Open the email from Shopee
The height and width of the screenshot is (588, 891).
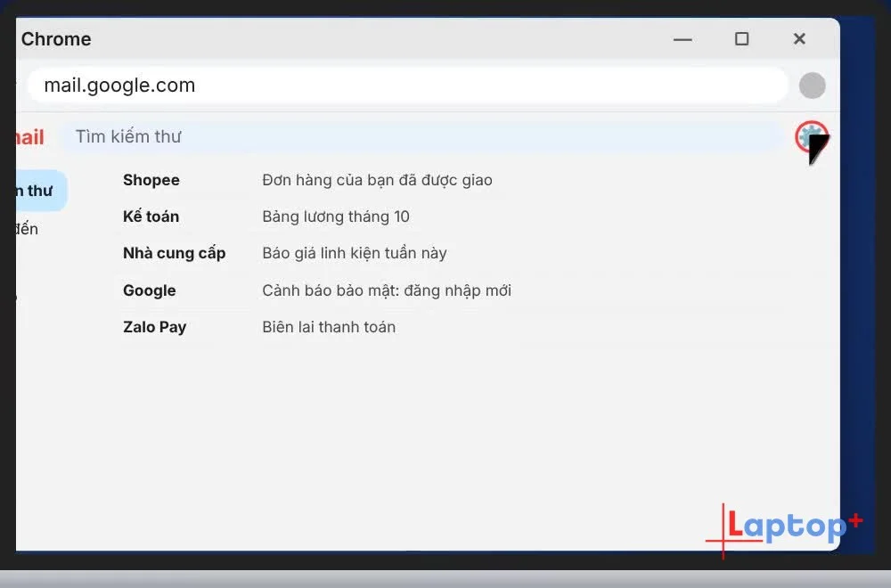click(x=151, y=180)
